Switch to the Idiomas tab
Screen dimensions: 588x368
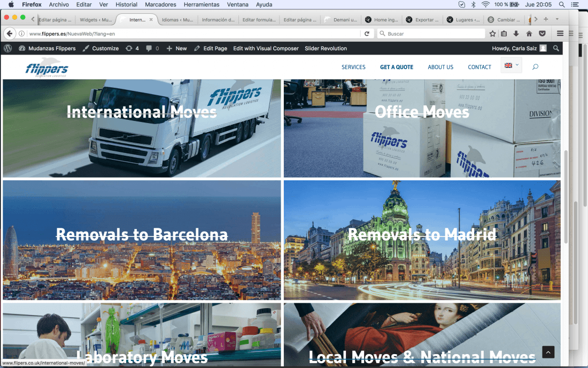point(177,19)
